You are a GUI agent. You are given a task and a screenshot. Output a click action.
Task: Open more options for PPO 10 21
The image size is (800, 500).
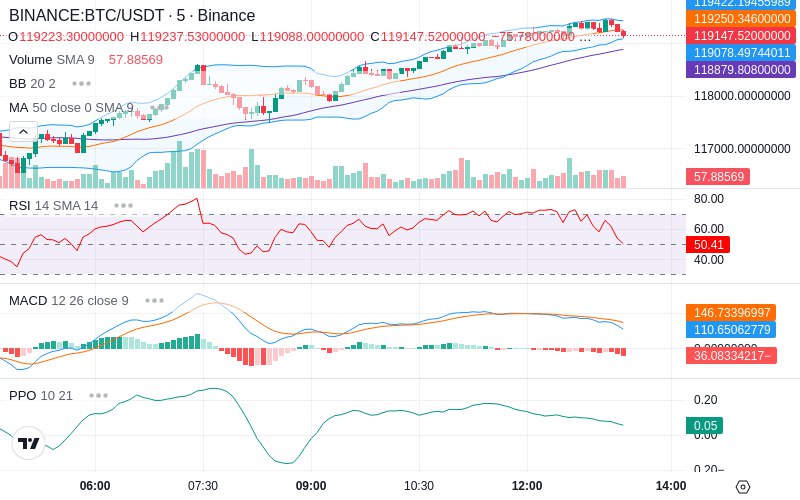point(98,395)
